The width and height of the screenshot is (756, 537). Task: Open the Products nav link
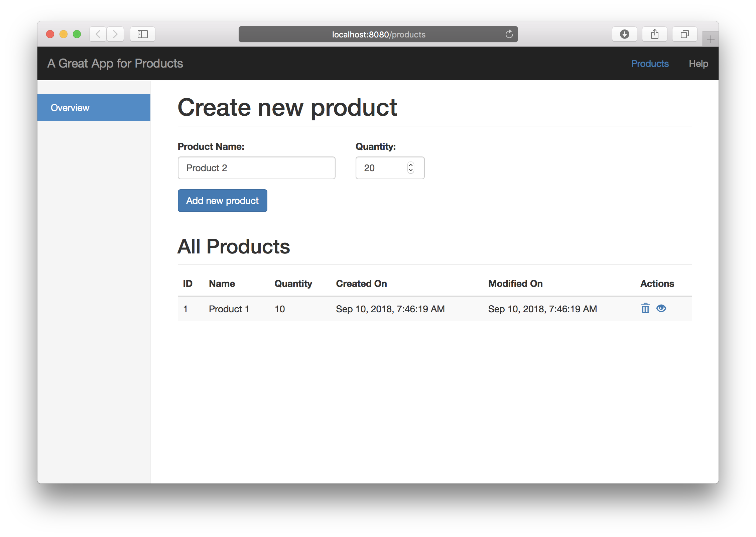point(650,64)
